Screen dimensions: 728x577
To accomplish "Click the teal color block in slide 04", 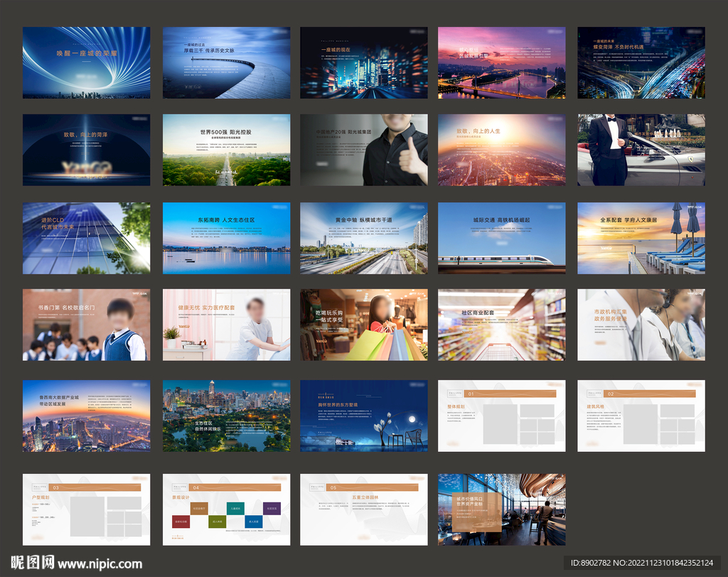I will [x=235, y=507].
